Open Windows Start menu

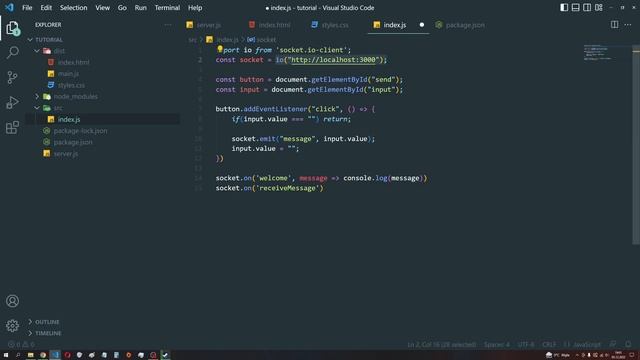pos(6,355)
